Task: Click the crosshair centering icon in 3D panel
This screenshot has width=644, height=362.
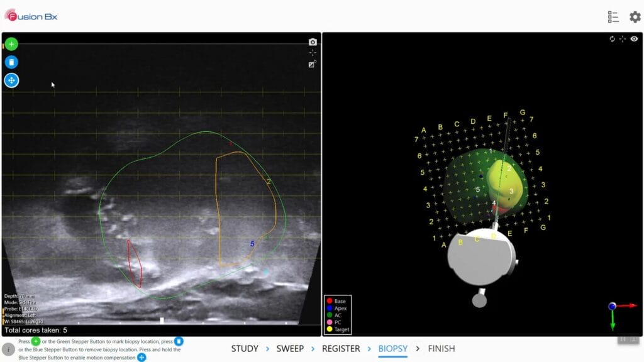Action: pyautogui.click(x=623, y=39)
